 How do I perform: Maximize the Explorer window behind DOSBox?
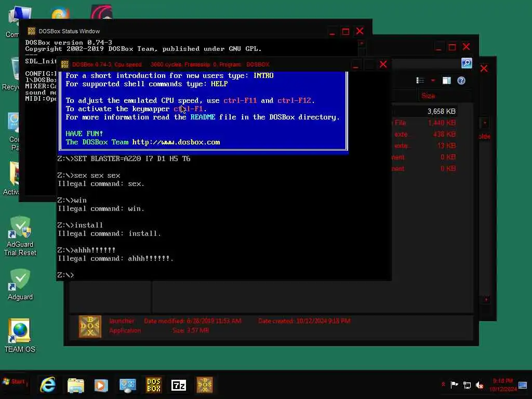453,47
